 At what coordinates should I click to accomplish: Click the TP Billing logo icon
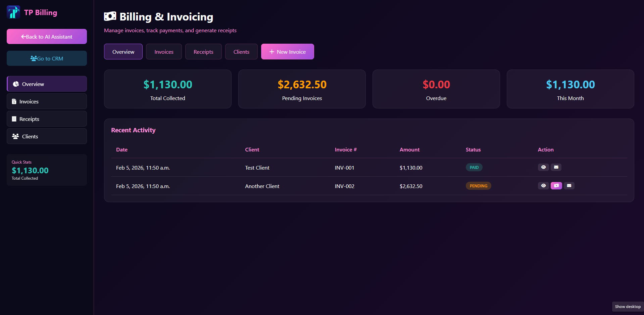[13, 12]
